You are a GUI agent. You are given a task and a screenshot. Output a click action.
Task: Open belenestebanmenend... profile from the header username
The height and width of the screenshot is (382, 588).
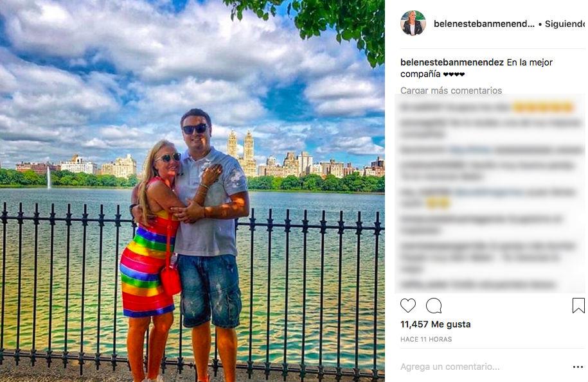[484, 24]
